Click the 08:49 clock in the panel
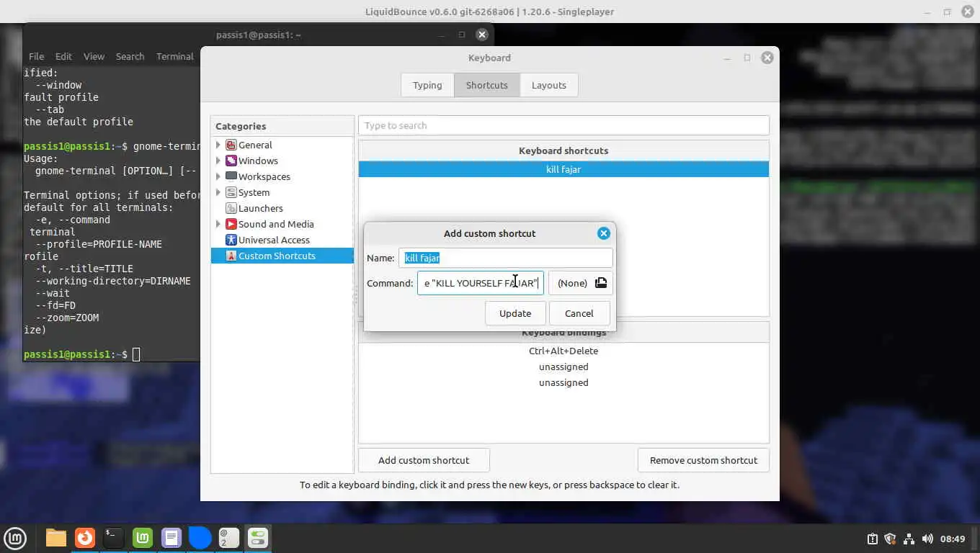Screen dimensions: 980x553 953,539
